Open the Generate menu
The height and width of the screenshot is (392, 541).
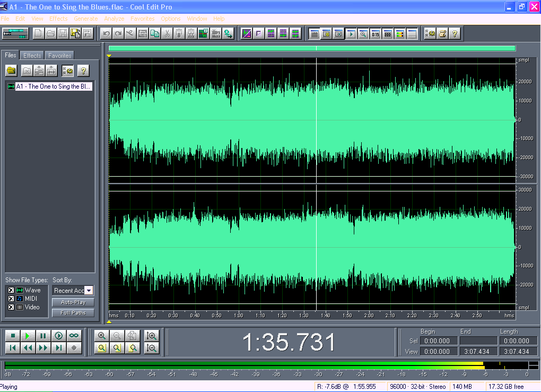click(x=85, y=19)
